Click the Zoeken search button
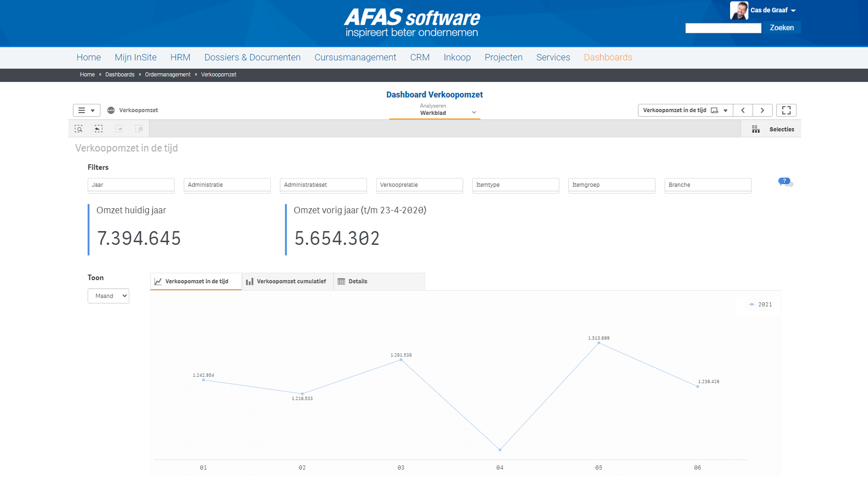The height and width of the screenshot is (488, 868). pos(782,28)
